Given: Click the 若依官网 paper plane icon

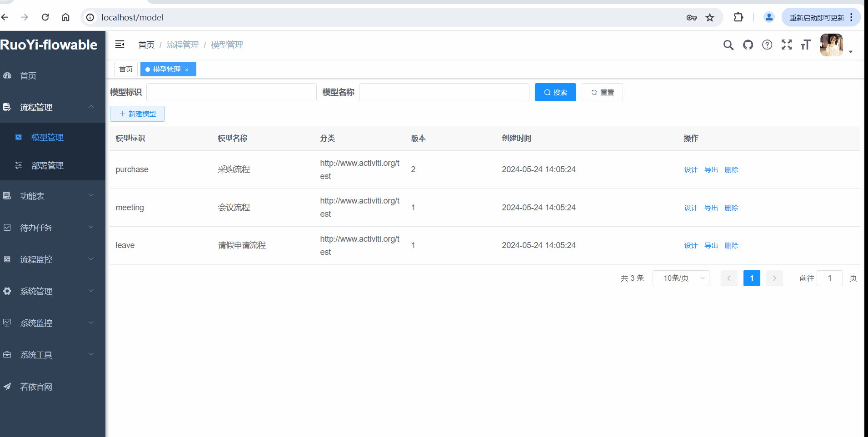Looking at the screenshot, I should [x=7, y=387].
